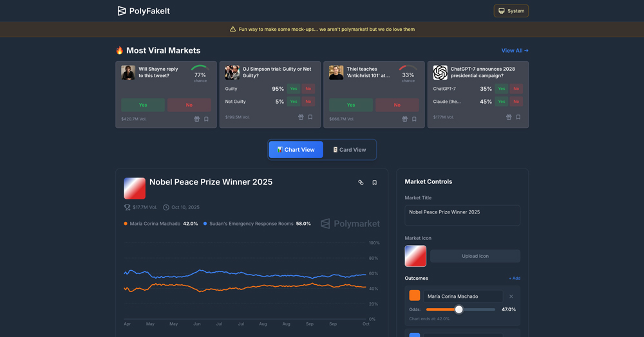The image size is (644, 337).
Task: Bookmark the Nobel Peace Prize Winner 2025 market
Action: (x=374, y=183)
